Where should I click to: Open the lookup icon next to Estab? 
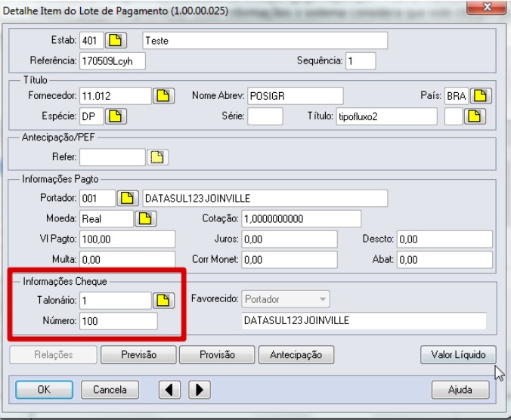pyautogui.click(x=116, y=41)
